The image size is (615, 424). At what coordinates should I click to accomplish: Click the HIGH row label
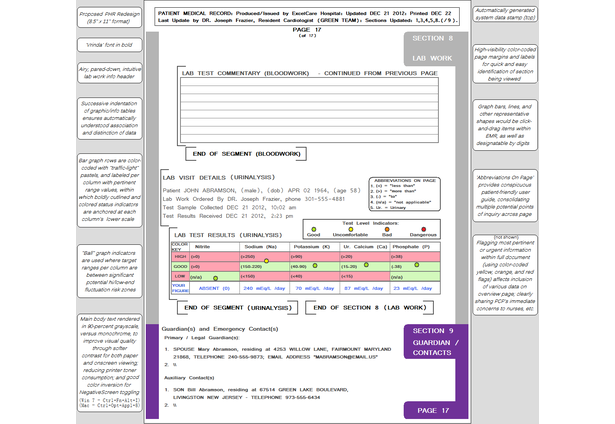pyautogui.click(x=180, y=257)
